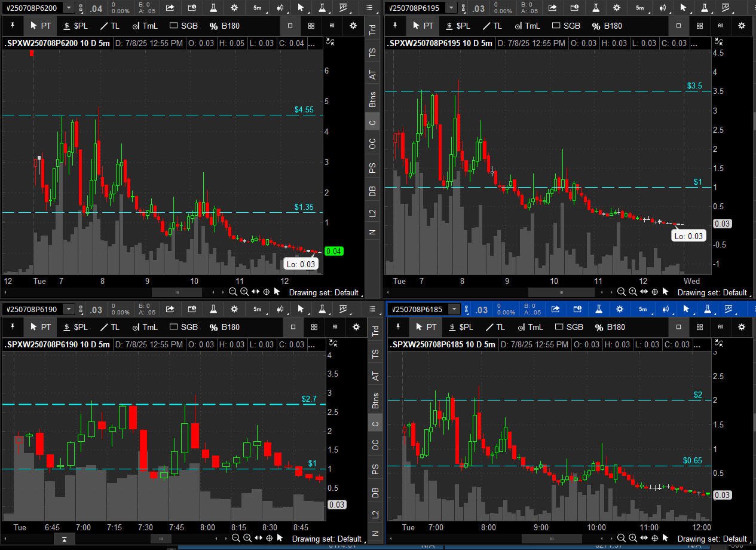
Task: Select the $PL price level tool in the P6200 chart
Action: tap(75, 26)
